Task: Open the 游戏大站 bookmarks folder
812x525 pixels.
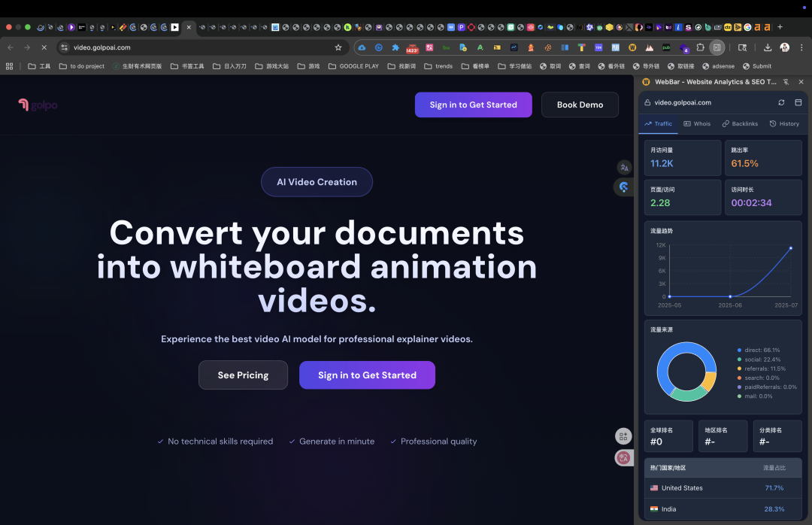Action: (x=272, y=66)
